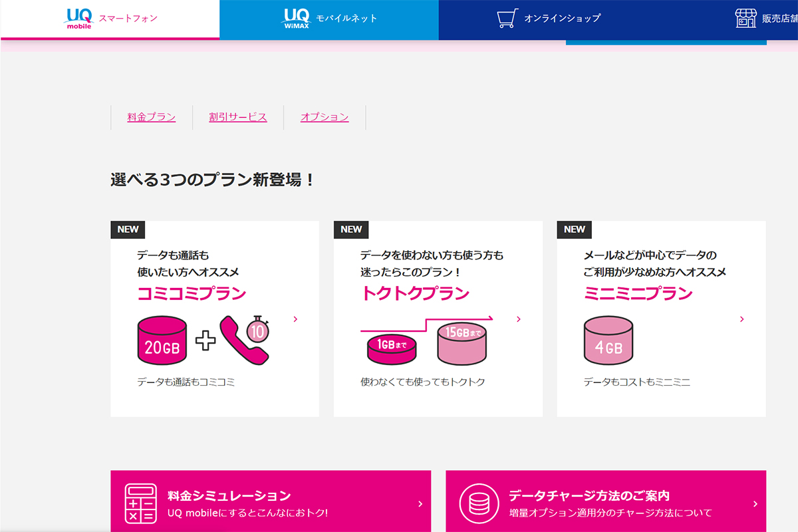The width and height of the screenshot is (798, 532).
Task: Open the オンラインショップ tab
Action: (549, 19)
